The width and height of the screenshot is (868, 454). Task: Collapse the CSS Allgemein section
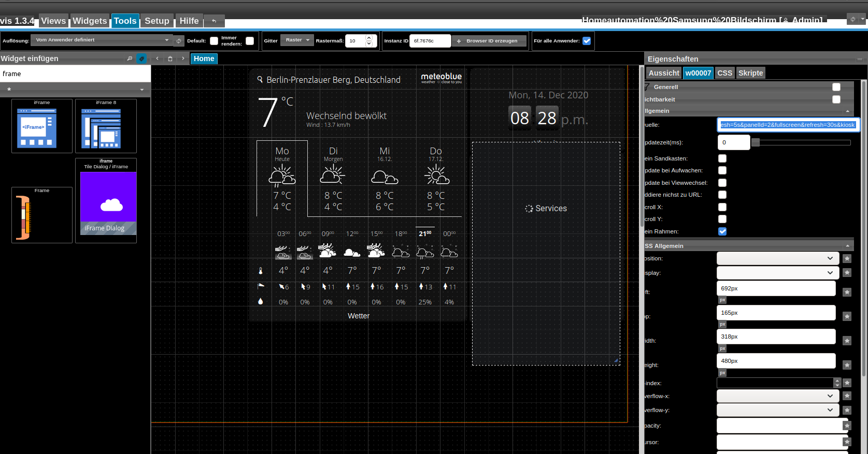847,246
